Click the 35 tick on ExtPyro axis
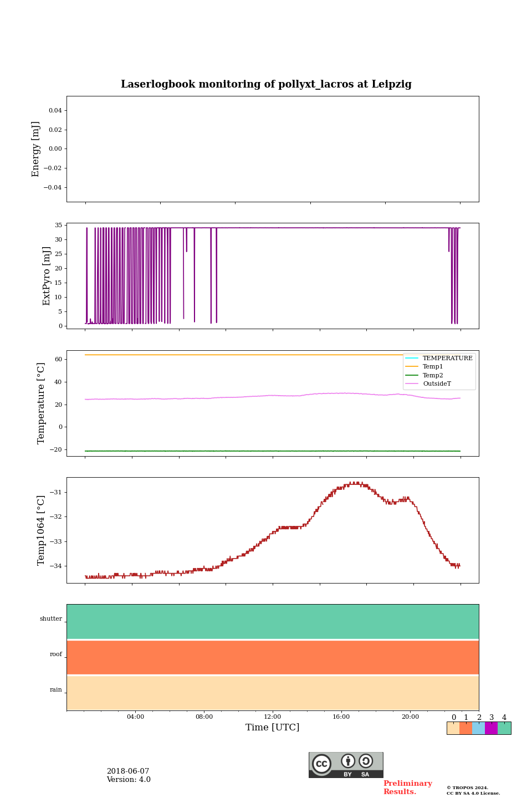The width and height of the screenshot is (532, 798). [58, 226]
